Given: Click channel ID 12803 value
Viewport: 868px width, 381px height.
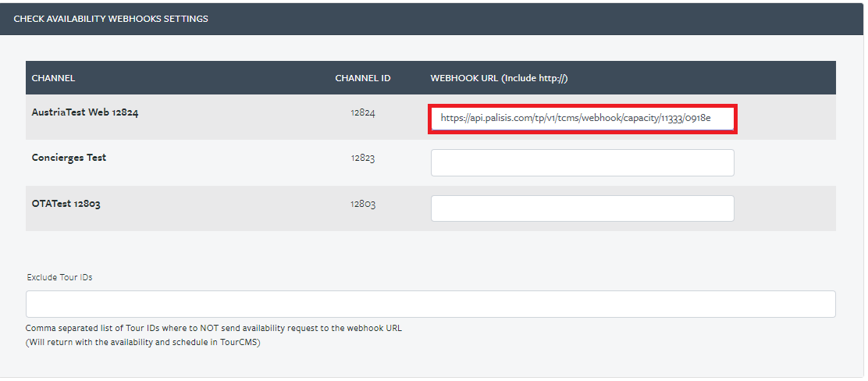Looking at the screenshot, I should [x=363, y=205].
